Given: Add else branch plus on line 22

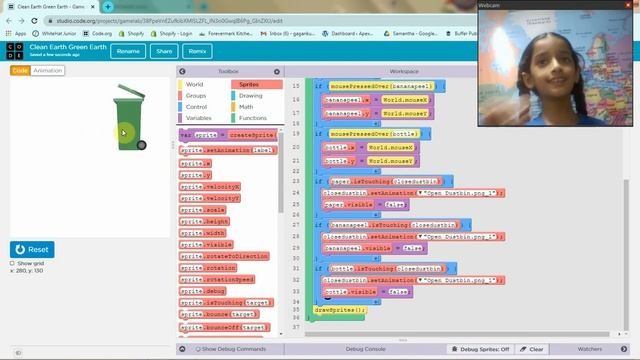Looking at the screenshot, I should 376,171.
